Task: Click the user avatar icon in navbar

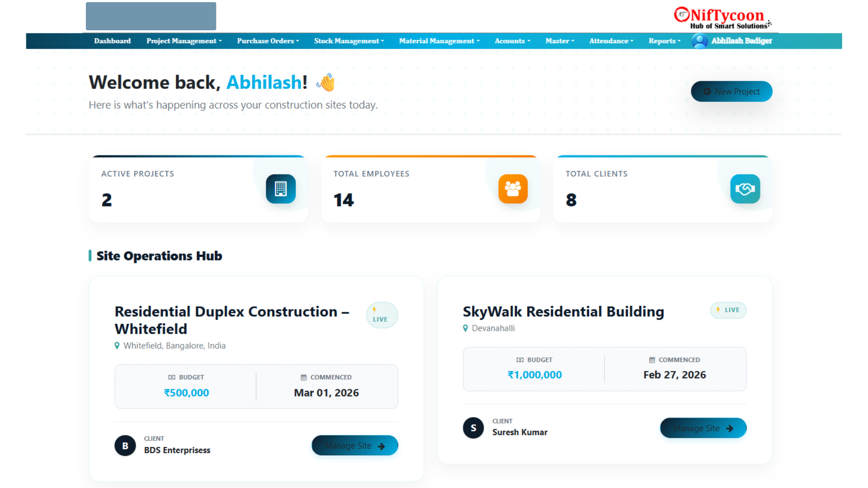Action: click(x=699, y=41)
